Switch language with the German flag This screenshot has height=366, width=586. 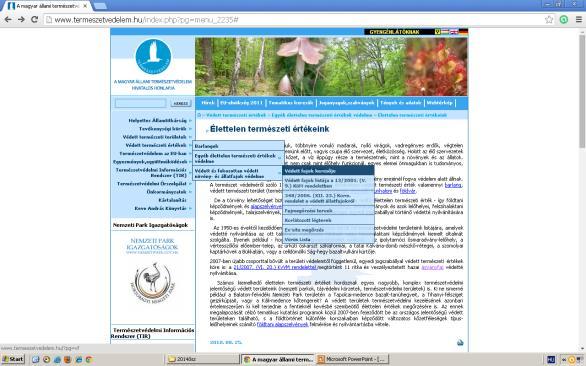(463, 32)
